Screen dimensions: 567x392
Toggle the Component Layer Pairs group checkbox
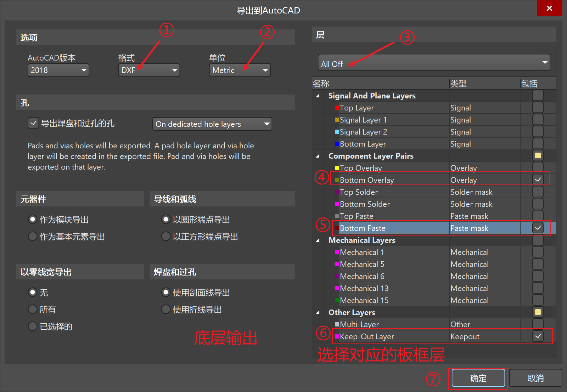(x=538, y=155)
